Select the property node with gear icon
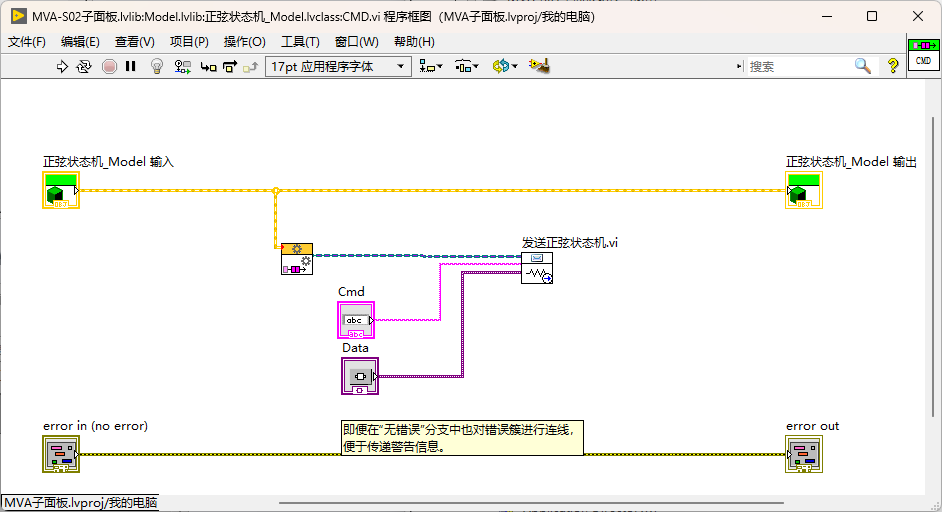Screen dimensions: 942x512 tap(297, 259)
